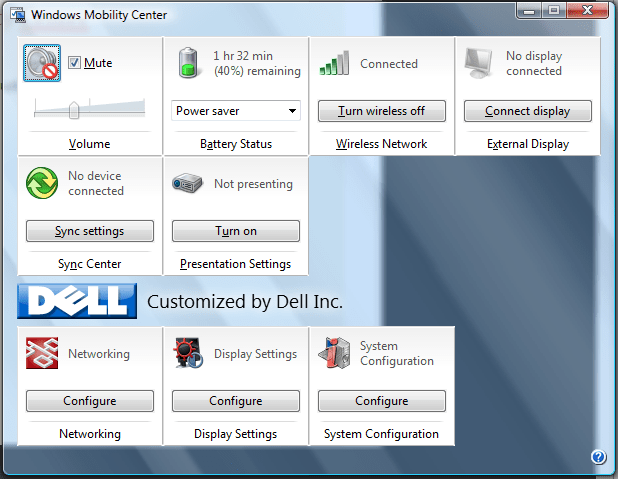Turn wireless off
The height and width of the screenshot is (479, 618).
pos(381,111)
